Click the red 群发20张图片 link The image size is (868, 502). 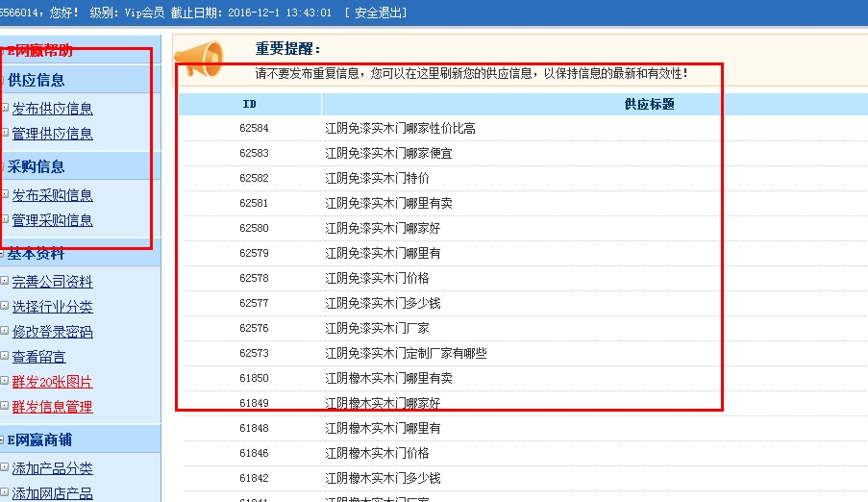pos(53,382)
